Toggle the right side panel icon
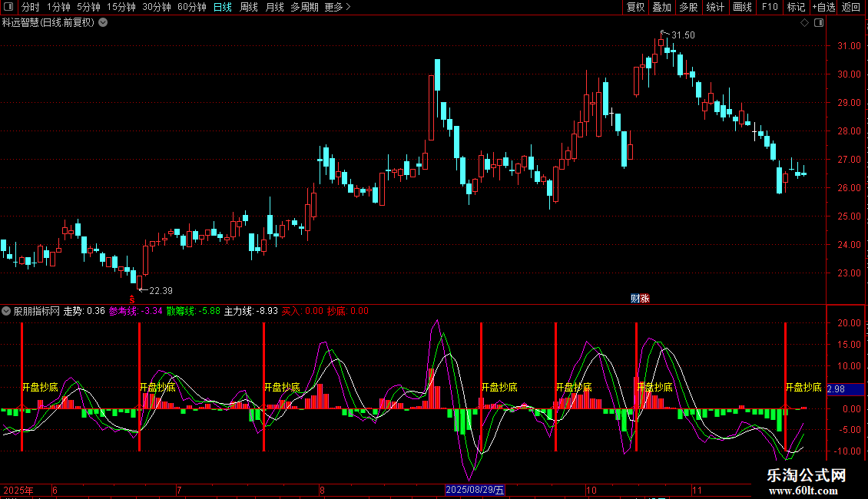The height and width of the screenshot is (499, 868). point(819,23)
